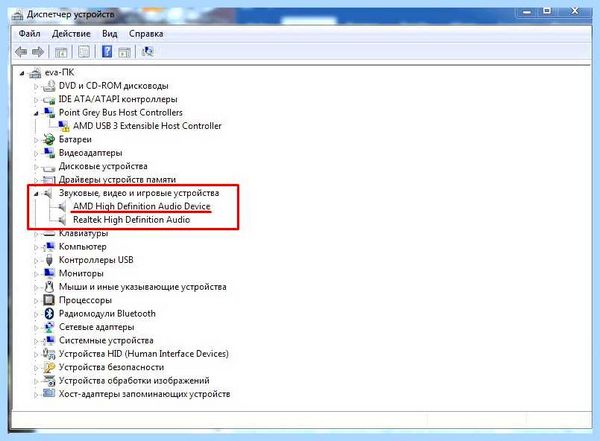The height and width of the screenshot is (441, 600).
Task: Click the Контроллеры USB plug icon
Action: pos(49,260)
